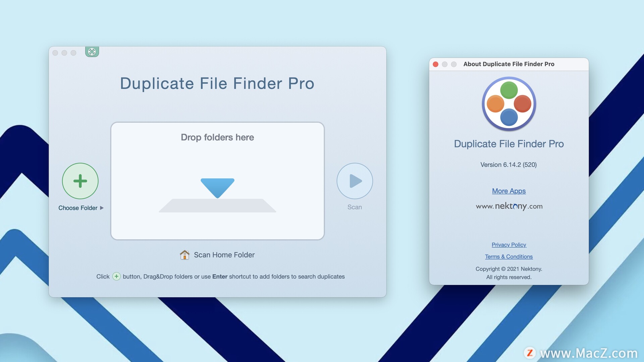
Task: Click the Privacy Policy link
Action: click(508, 244)
